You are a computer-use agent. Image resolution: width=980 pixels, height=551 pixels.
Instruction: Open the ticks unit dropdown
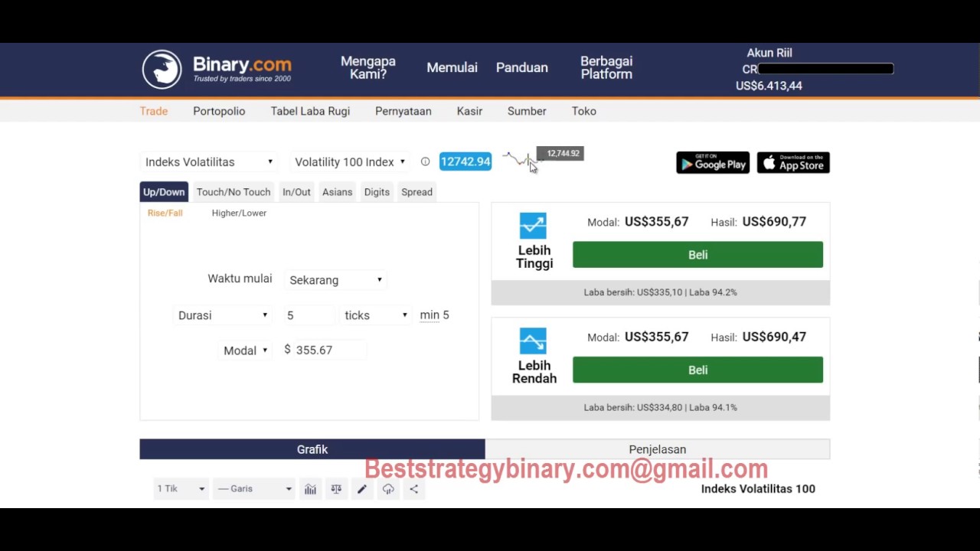coord(375,315)
